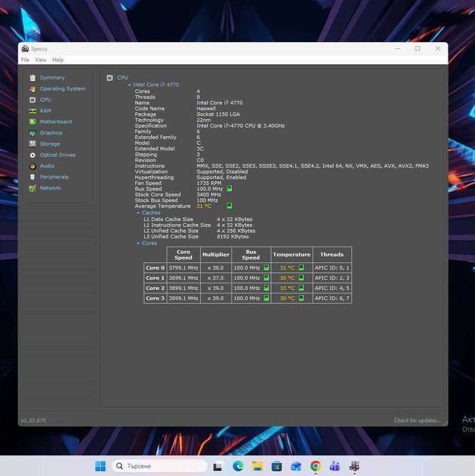Click Core 3 temperature graph icon
The height and width of the screenshot is (476, 475).
tap(301, 298)
